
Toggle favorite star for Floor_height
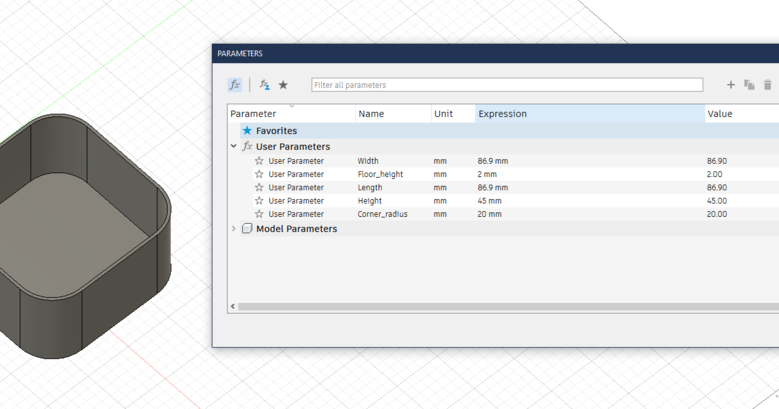pyautogui.click(x=259, y=174)
